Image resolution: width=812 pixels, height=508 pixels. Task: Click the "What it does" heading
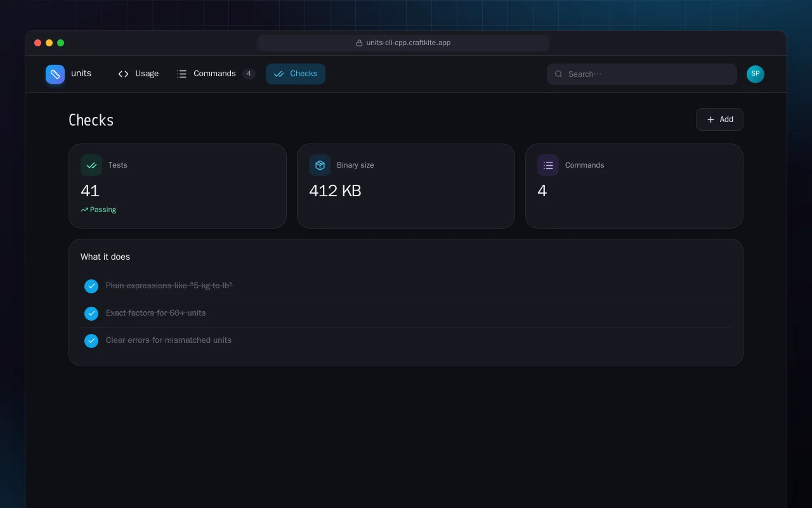(105, 257)
